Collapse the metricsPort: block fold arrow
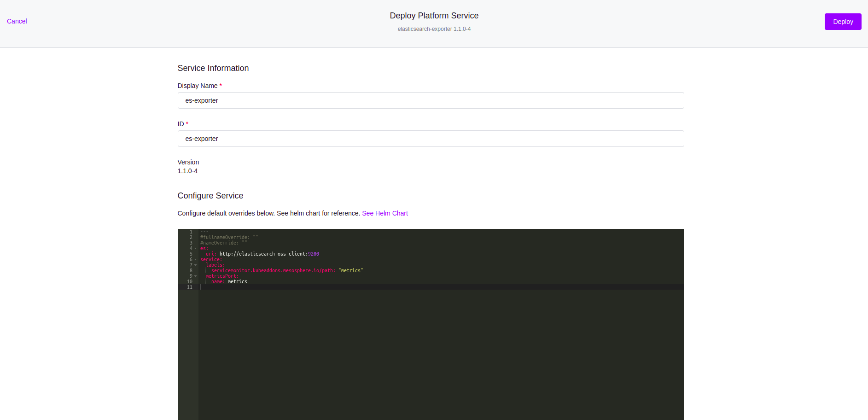The image size is (868, 420). click(196, 276)
